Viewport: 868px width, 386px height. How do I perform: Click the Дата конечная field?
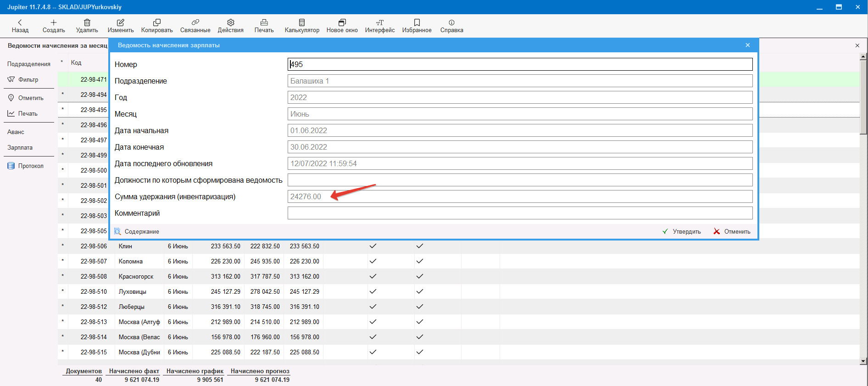[520, 147]
